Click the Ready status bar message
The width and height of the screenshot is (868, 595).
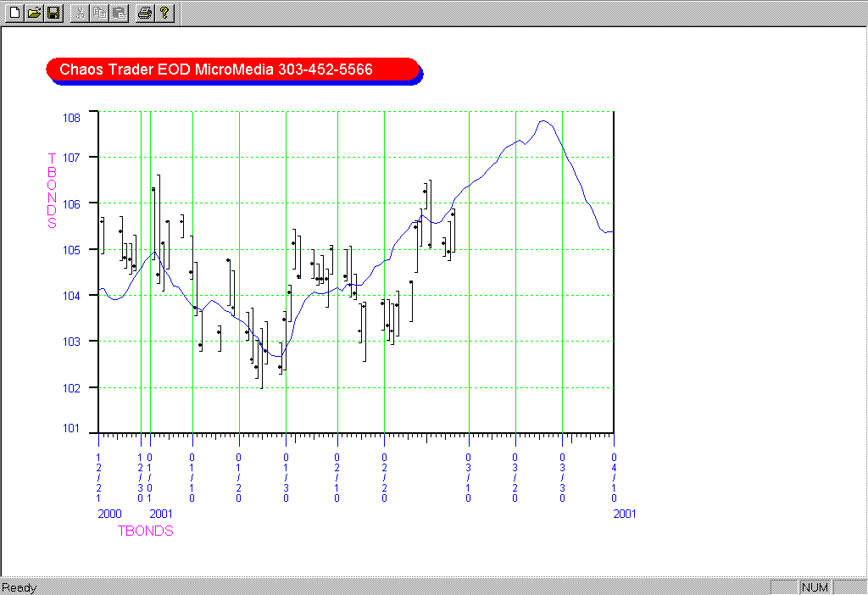click(x=19, y=588)
